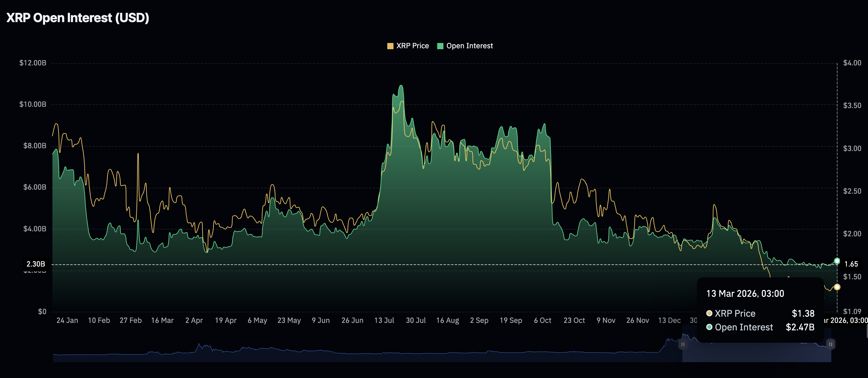Toggle the Open Interest legend series
This screenshot has width=868, height=378.
469,46
